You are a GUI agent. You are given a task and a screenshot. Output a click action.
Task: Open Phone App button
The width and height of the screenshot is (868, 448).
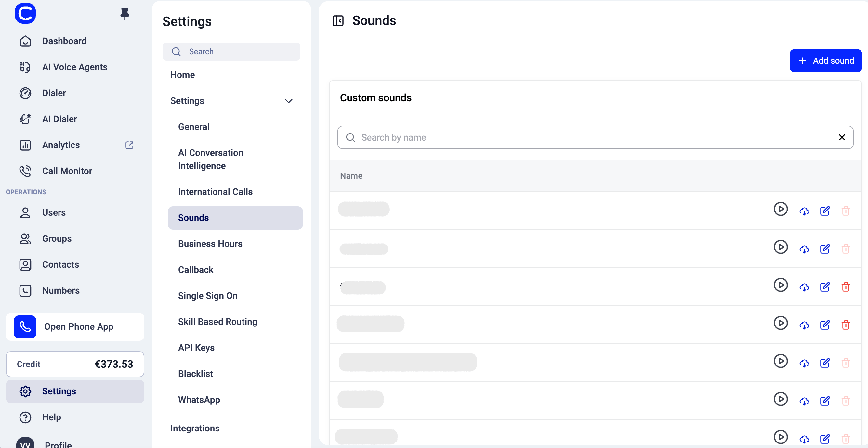75,327
